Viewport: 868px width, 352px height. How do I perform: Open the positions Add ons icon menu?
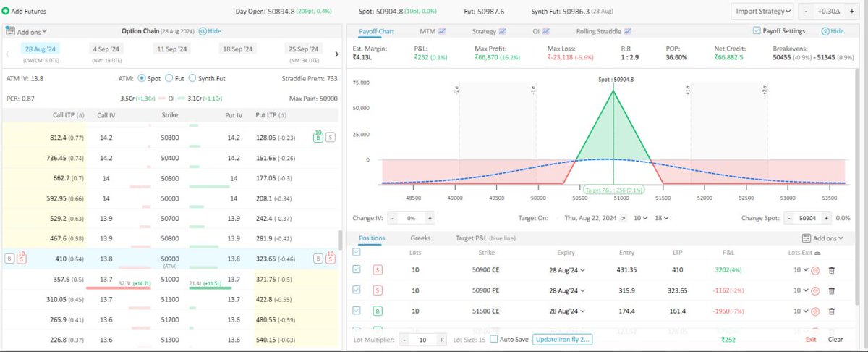tap(806, 238)
